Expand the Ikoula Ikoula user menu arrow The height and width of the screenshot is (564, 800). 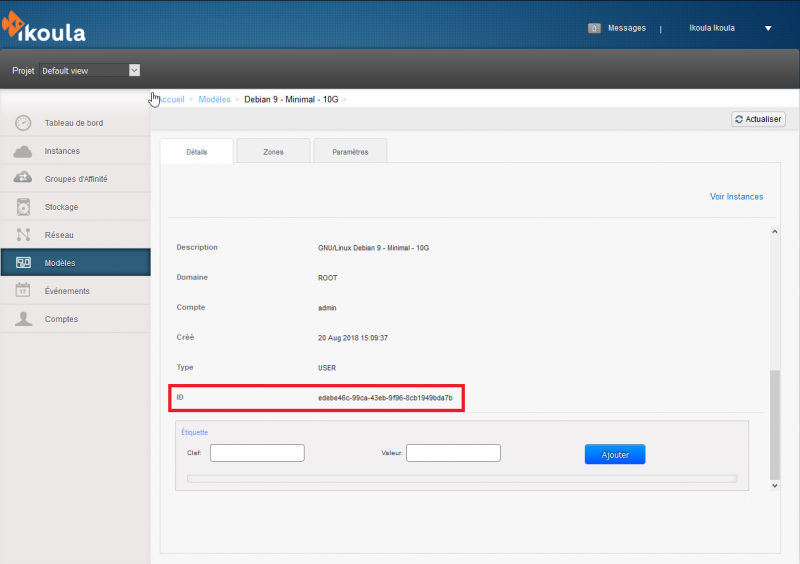click(x=768, y=29)
